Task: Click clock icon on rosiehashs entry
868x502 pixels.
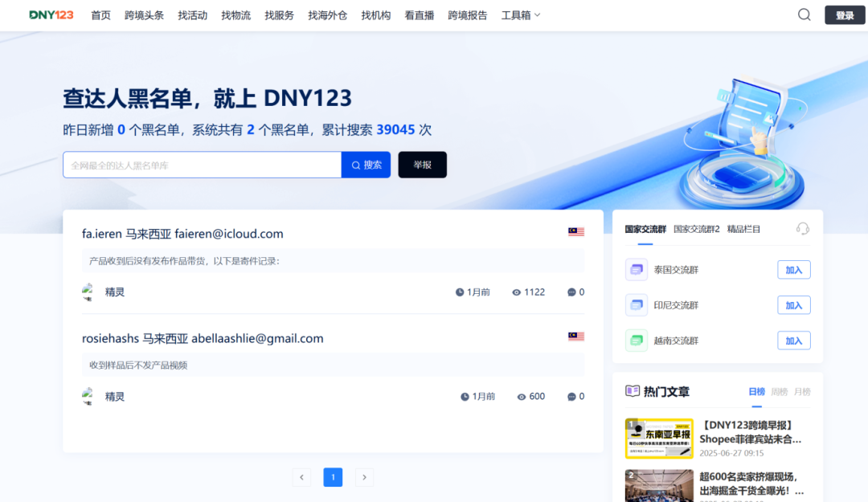Action: click(x=465, y=397)
